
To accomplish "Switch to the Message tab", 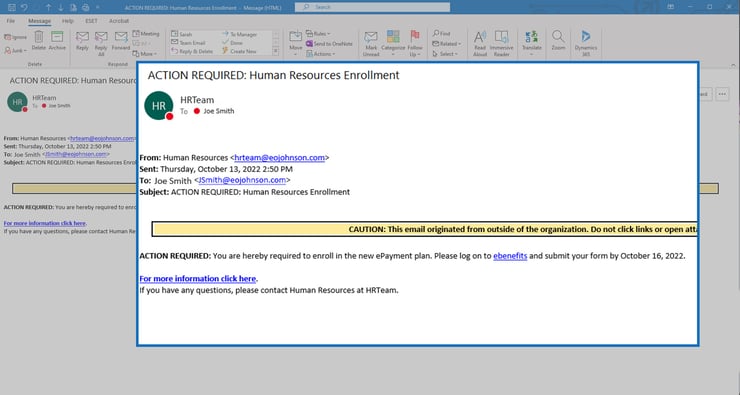I will [39, 21].
